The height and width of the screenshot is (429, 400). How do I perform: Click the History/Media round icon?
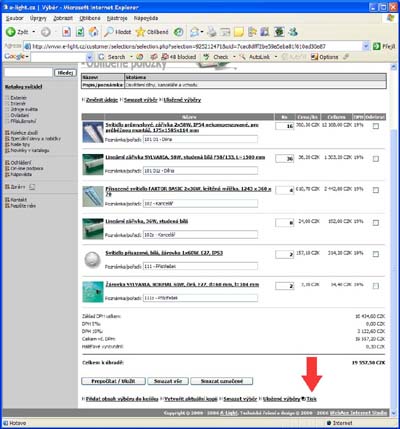pos(179,32)
